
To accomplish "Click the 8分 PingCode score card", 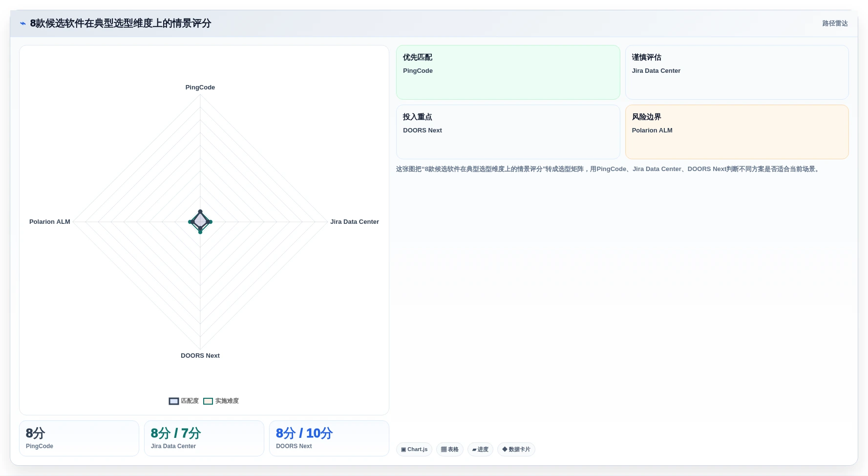I will [79, 438].
